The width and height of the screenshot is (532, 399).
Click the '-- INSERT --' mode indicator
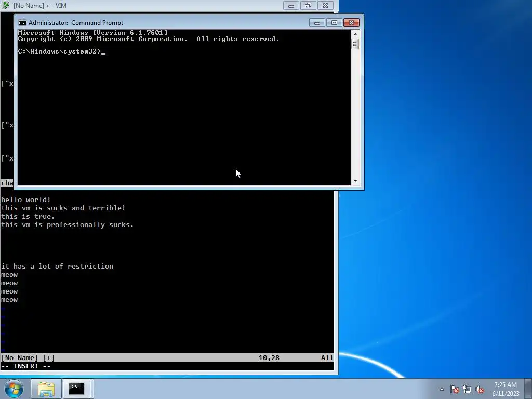pyautogui.click(x=26, y=366)
